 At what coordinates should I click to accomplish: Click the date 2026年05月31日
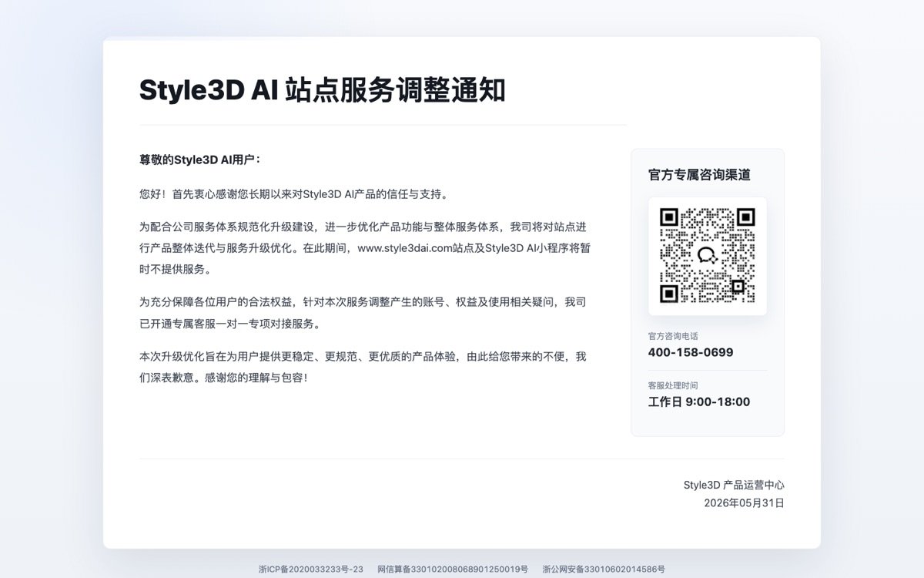click(745, 502)
